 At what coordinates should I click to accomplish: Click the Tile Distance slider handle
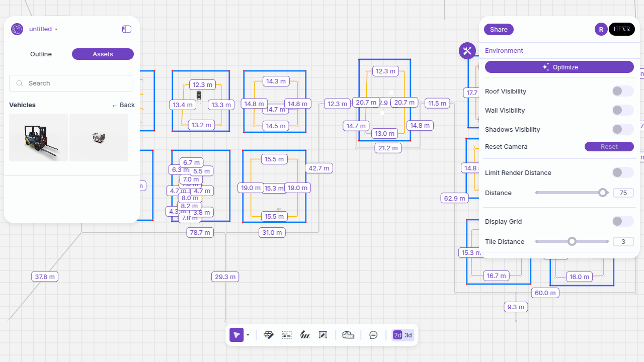(572, 241)
